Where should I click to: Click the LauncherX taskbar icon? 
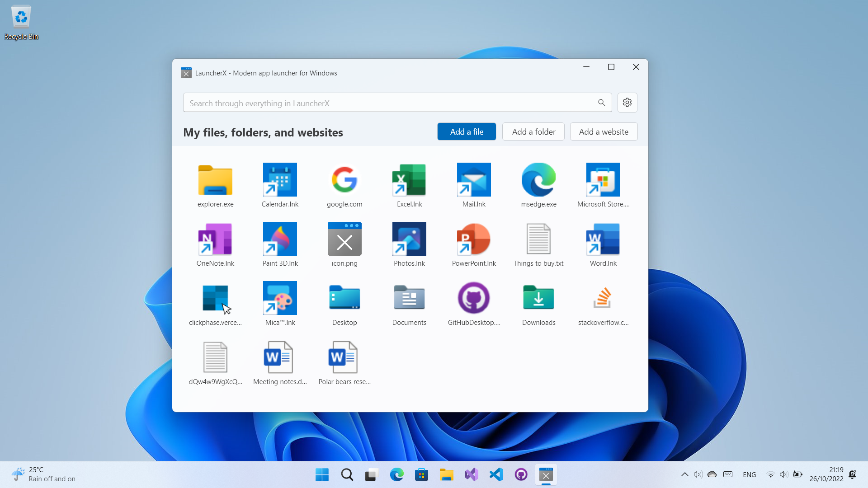click(x=546, y=474)
